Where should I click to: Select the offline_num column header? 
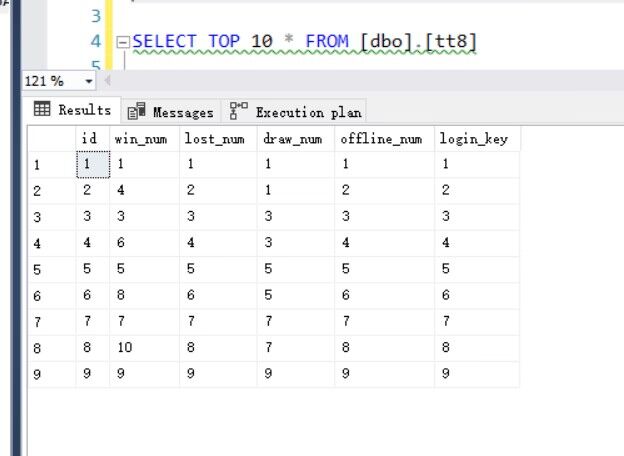coord(384,139)
